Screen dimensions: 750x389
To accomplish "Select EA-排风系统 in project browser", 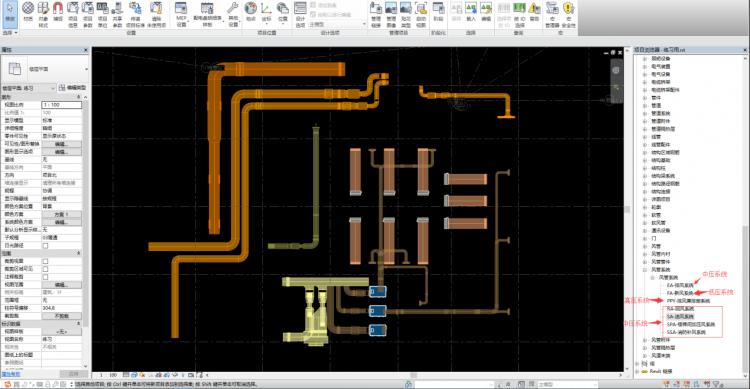I will 680,285.
